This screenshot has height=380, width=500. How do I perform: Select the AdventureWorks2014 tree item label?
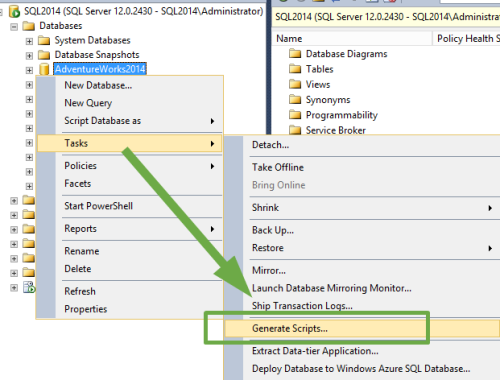(100, 69)
